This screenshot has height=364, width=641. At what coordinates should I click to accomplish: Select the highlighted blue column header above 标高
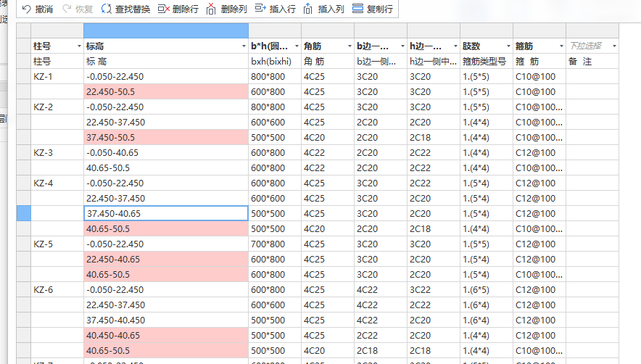(x=166, y=30)
